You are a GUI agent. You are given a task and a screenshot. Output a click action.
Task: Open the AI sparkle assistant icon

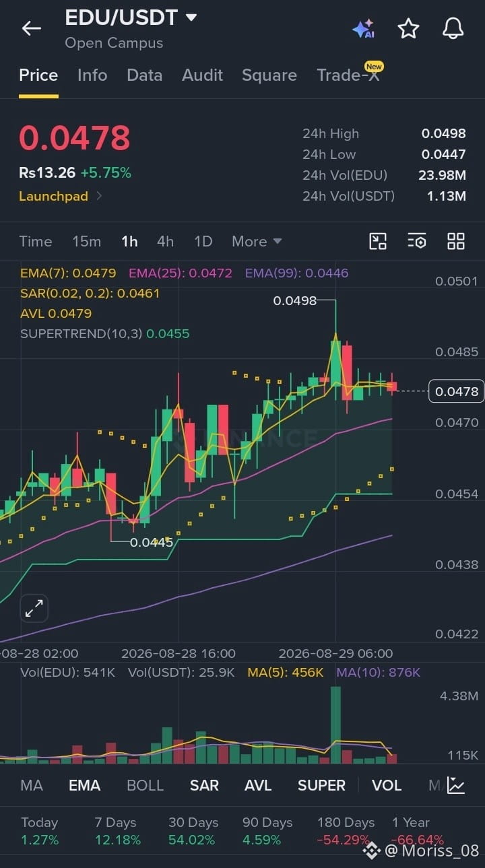tap(363, 29)
